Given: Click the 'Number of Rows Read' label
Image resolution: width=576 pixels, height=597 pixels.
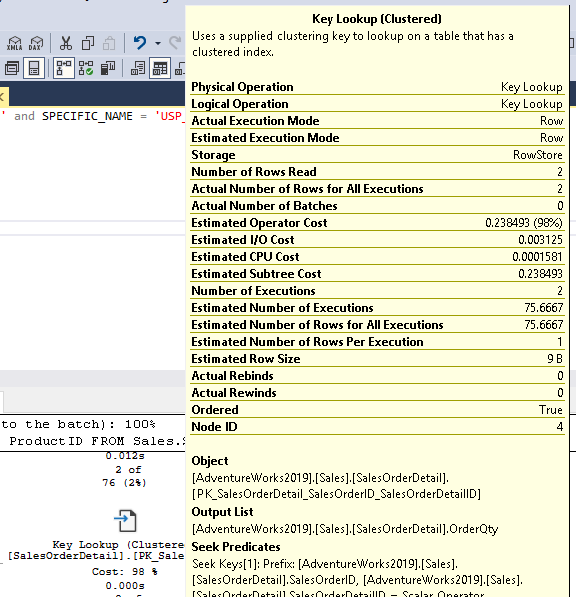Looking at the screenshot, I should point(254,172).
